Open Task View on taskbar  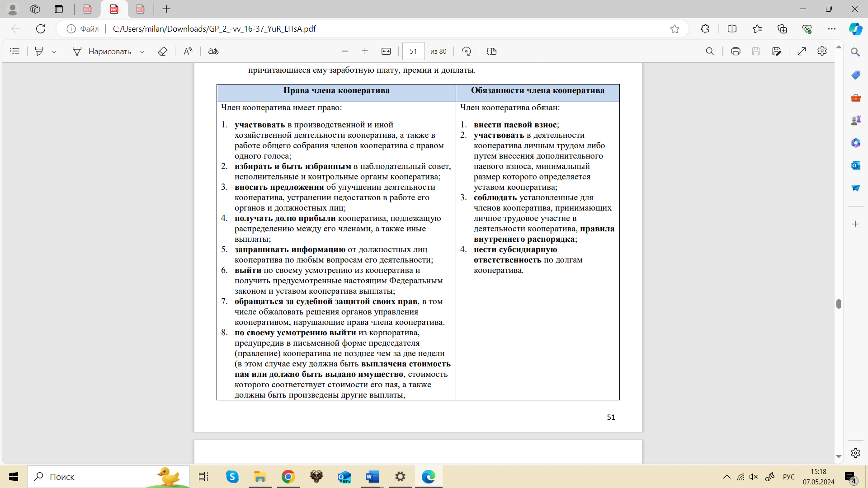[x=203, y=477]
